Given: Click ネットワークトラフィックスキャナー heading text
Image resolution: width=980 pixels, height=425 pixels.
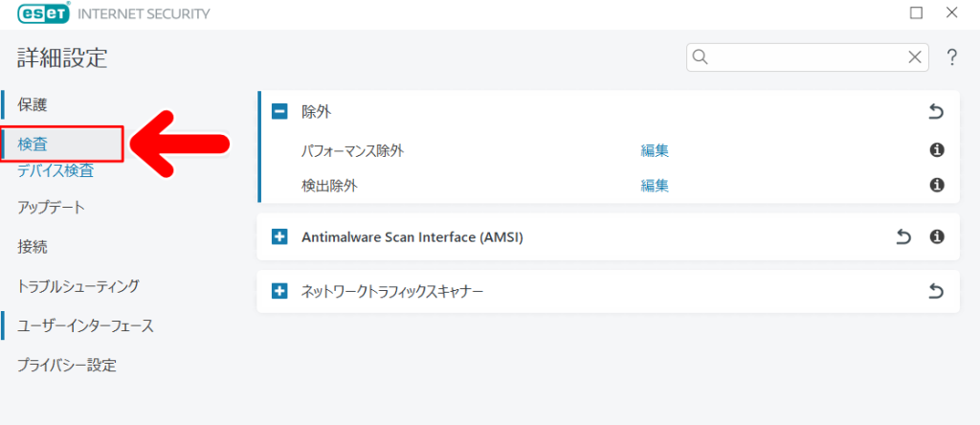Looking at the screenshot, I should (392, 291).
